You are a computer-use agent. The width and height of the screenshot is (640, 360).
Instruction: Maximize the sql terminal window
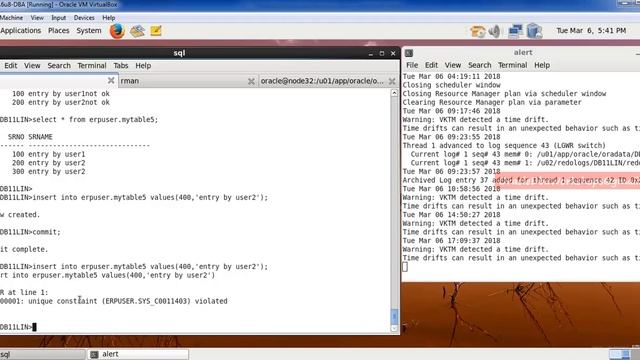pos(382,53)
